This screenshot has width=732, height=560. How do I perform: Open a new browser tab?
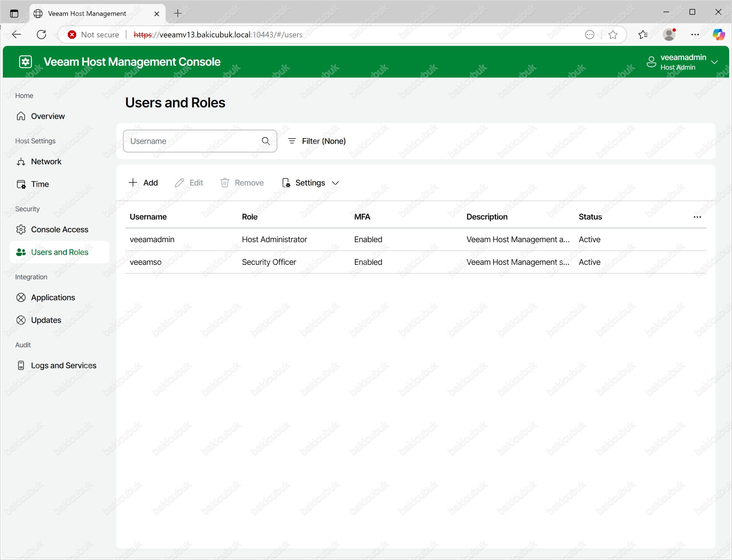[178, 13]
